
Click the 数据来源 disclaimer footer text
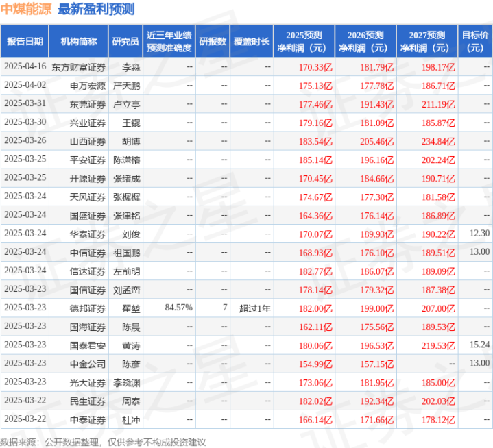pos(103,442)
